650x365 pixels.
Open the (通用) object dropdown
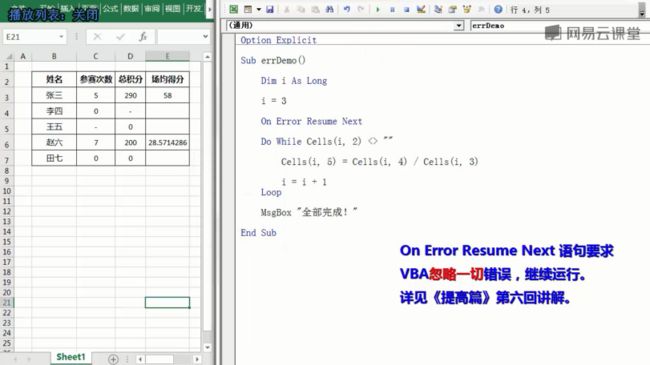tap(458, 26)
